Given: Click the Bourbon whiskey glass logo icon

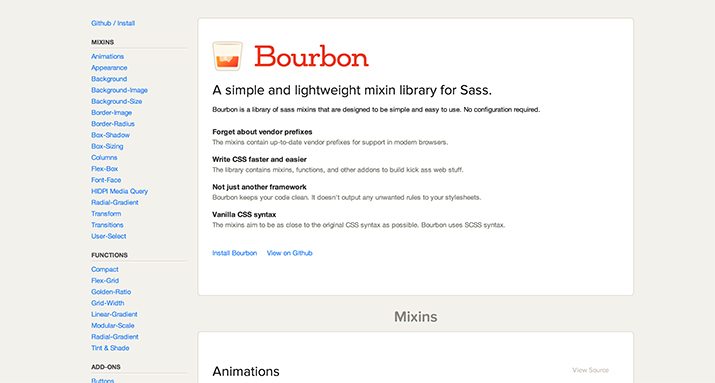Looking at the screenshot, I should [228, 56].
